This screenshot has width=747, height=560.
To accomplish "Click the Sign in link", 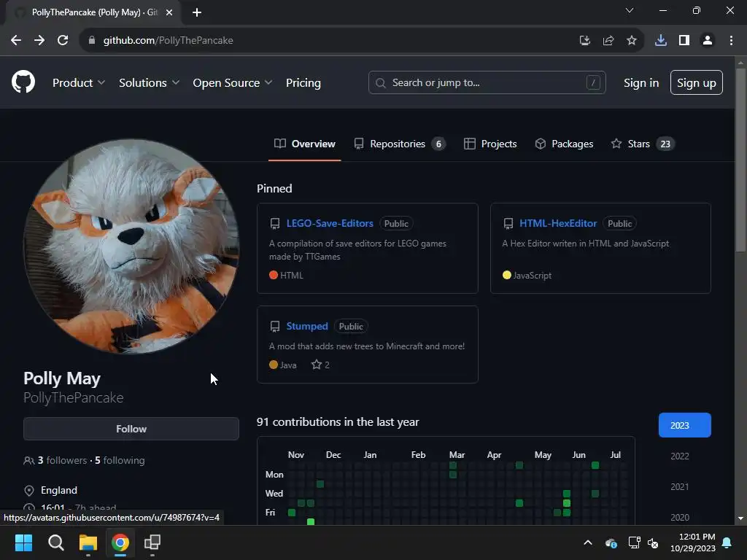I will [x=641, y=83].
